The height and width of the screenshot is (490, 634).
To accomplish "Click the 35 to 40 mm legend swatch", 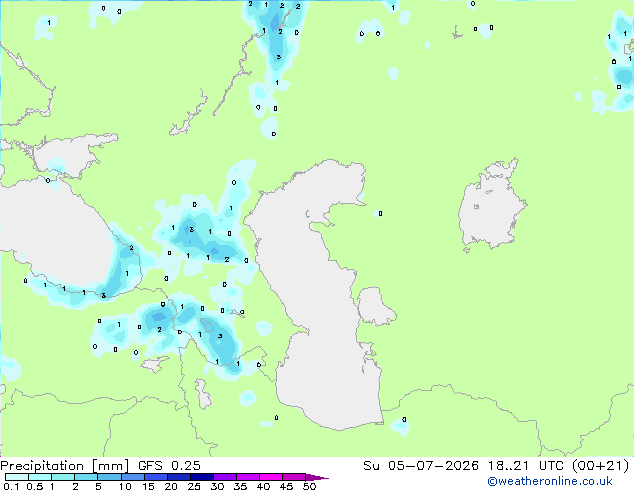I will [x=247, y=477].
